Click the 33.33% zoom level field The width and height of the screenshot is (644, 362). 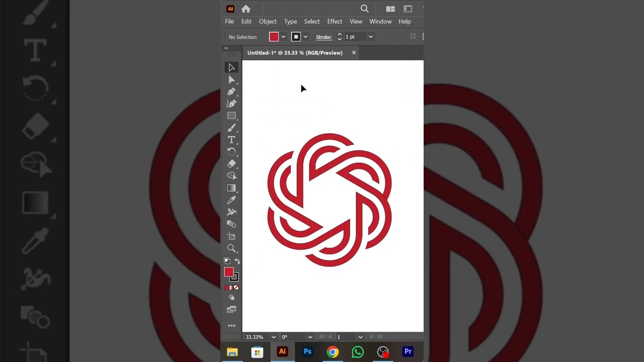[256, 337]
